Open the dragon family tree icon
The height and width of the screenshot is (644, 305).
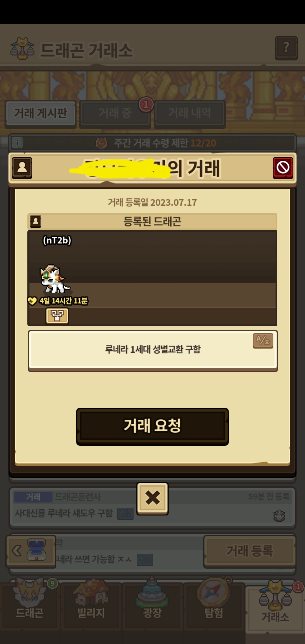(x=57, y=316)
